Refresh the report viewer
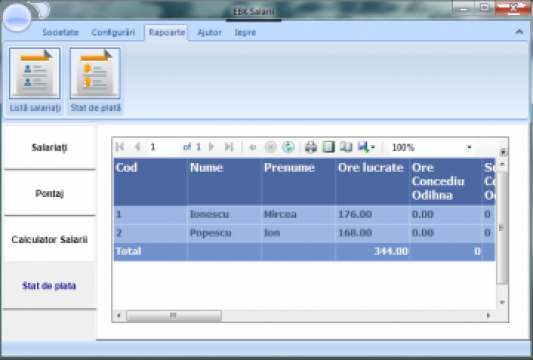533x360 pixels. pos(288,147)
